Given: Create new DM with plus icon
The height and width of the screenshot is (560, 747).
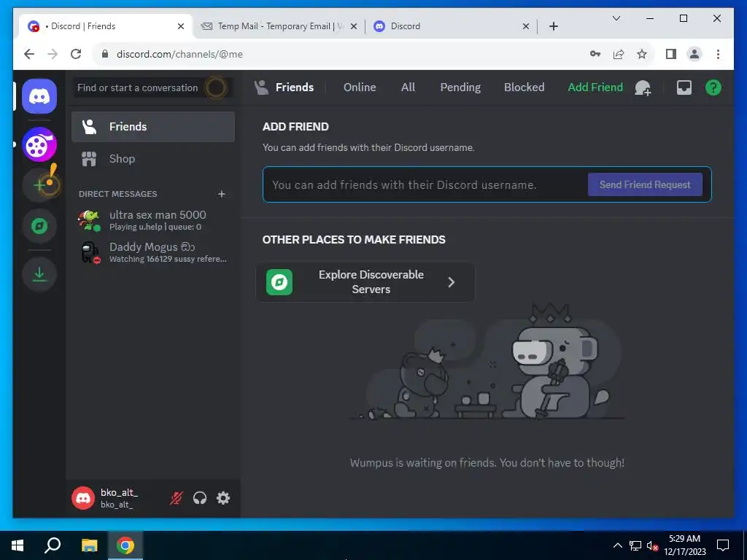Looking at the screenshot, I should point(222,194).
